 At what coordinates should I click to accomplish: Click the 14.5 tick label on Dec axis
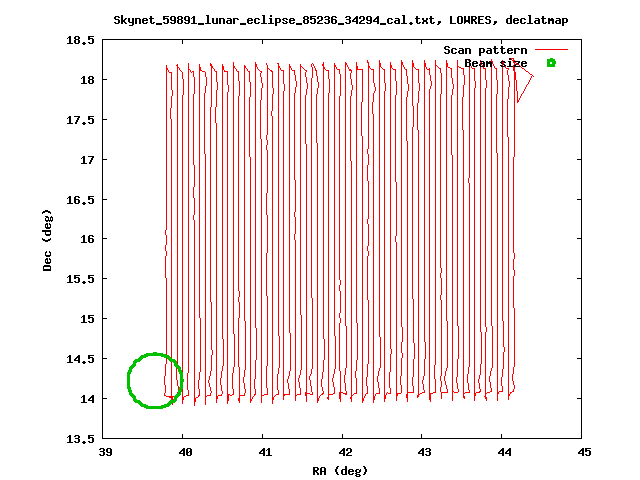click(x=80, y=359)
